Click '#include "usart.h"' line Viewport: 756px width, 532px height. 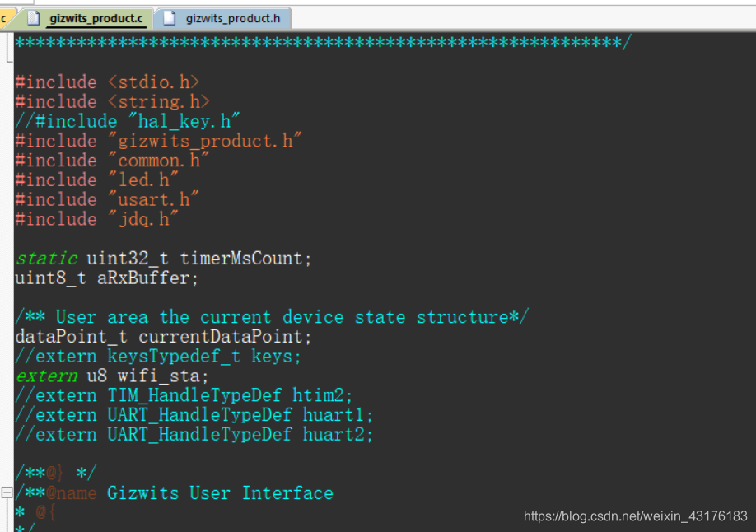(x=107, y=199)
